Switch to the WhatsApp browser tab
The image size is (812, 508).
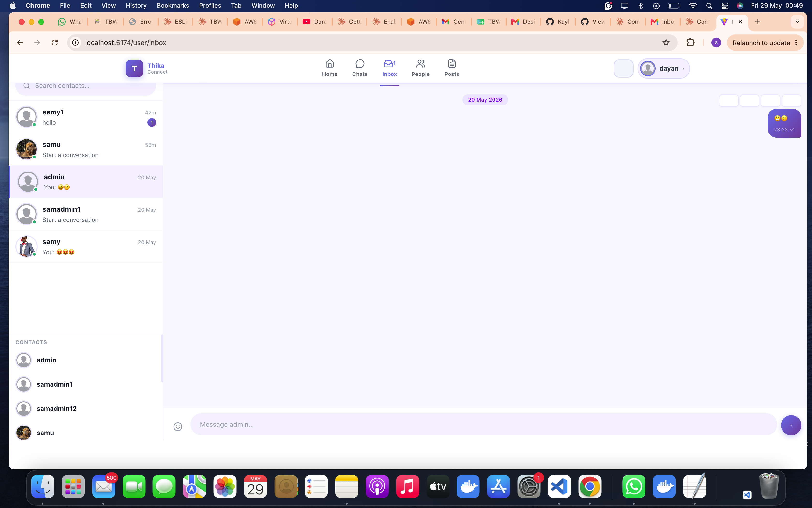[70, 22]
